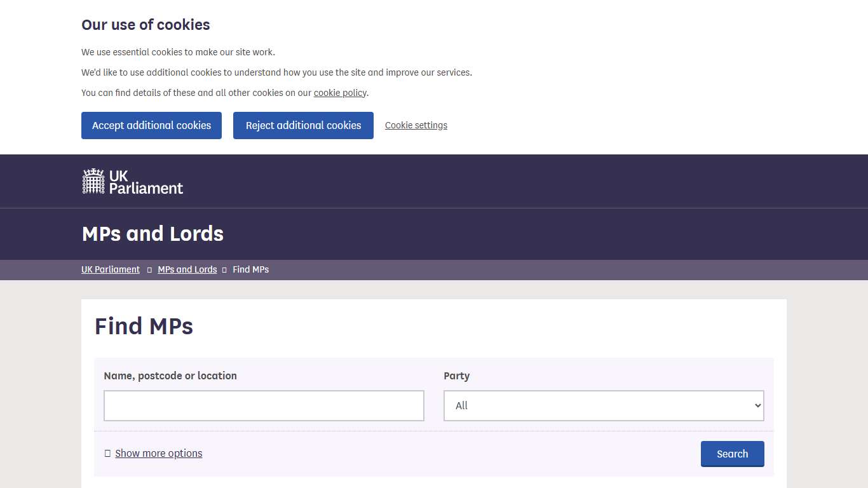
Task: Navigate to UK Parliament breadcrumb link
Action: (110, 269)
